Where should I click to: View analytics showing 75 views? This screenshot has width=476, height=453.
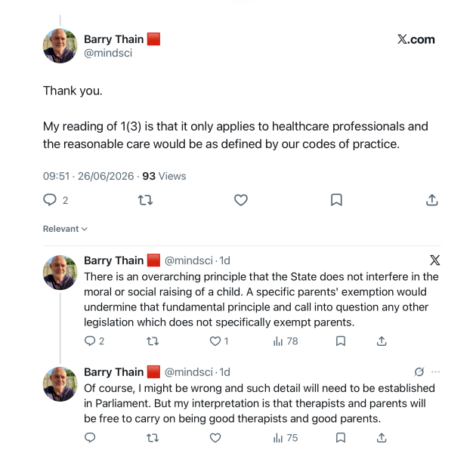(x=286, y=438)
